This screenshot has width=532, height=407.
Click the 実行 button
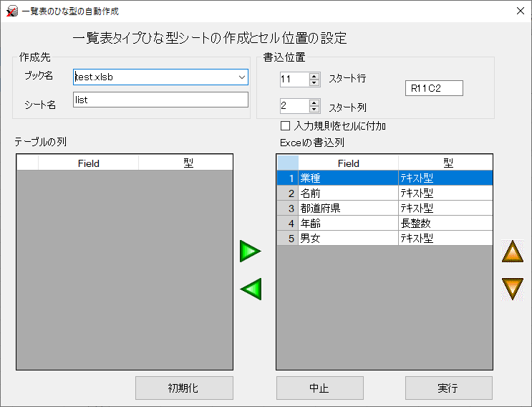(x=448, y=388)
